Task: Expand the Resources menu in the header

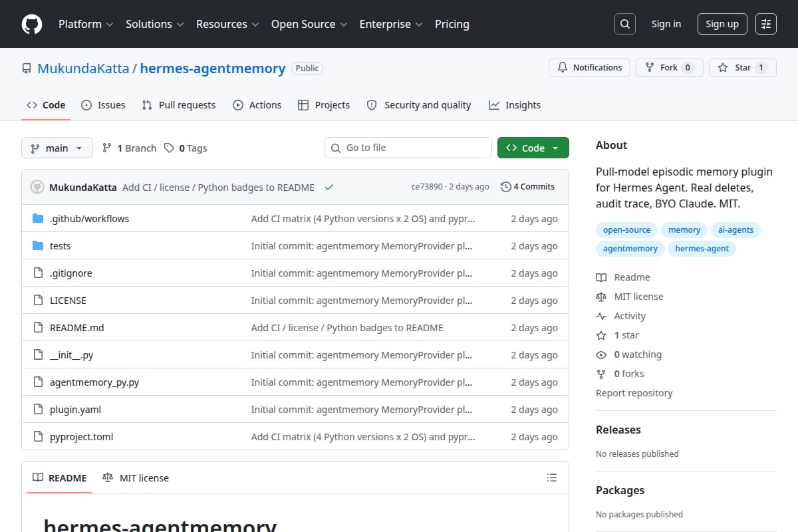Action: (227, 24)
